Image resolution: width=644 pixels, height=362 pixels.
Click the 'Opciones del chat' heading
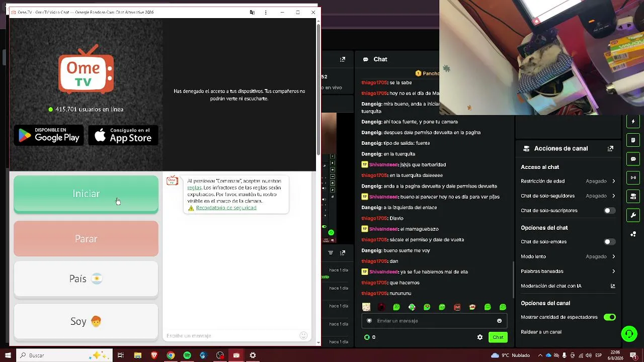point(544,228)
